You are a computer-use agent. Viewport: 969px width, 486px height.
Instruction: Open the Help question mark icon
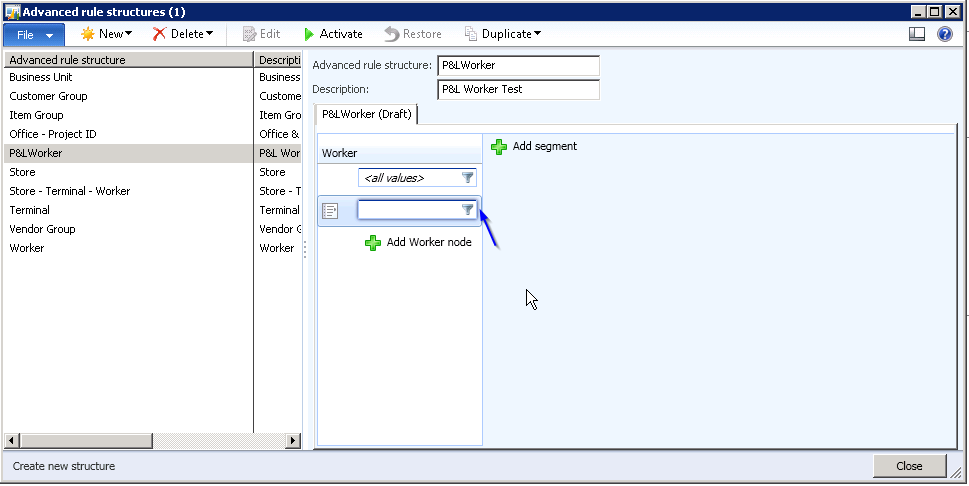[944, 34]
